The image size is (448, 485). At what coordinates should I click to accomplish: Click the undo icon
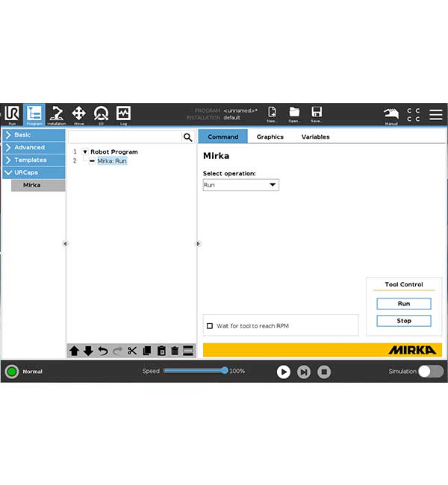pyautogui.click(x=103, y=351)
